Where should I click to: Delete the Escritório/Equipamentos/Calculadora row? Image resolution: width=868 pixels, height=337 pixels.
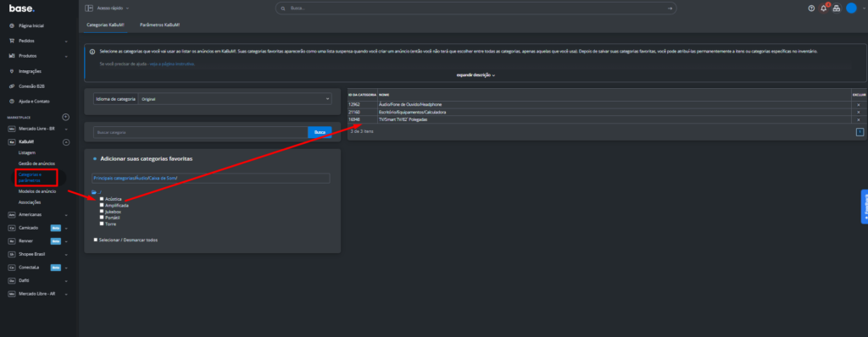pyautogui.click(x=859, y=113)
